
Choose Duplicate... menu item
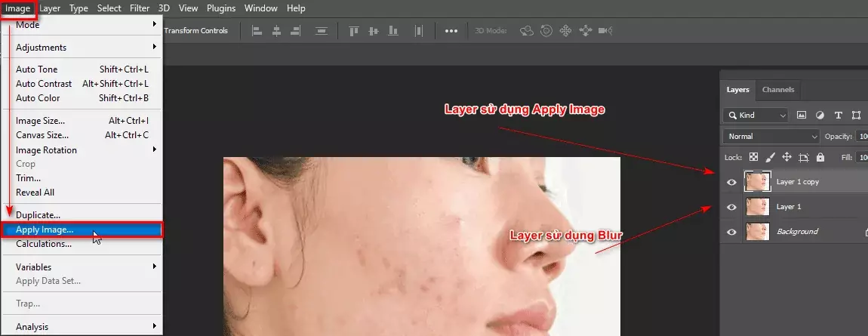click(x=82, y=215)
